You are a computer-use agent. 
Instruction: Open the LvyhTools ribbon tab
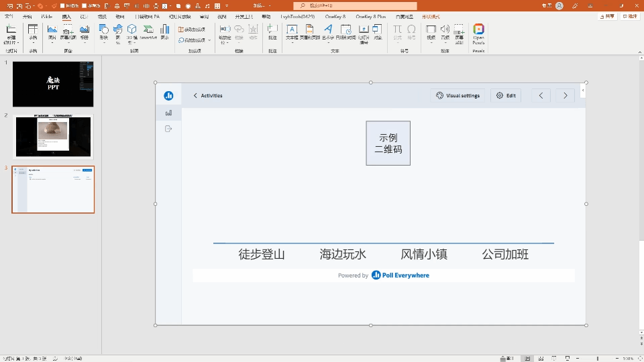pos(297,16)
